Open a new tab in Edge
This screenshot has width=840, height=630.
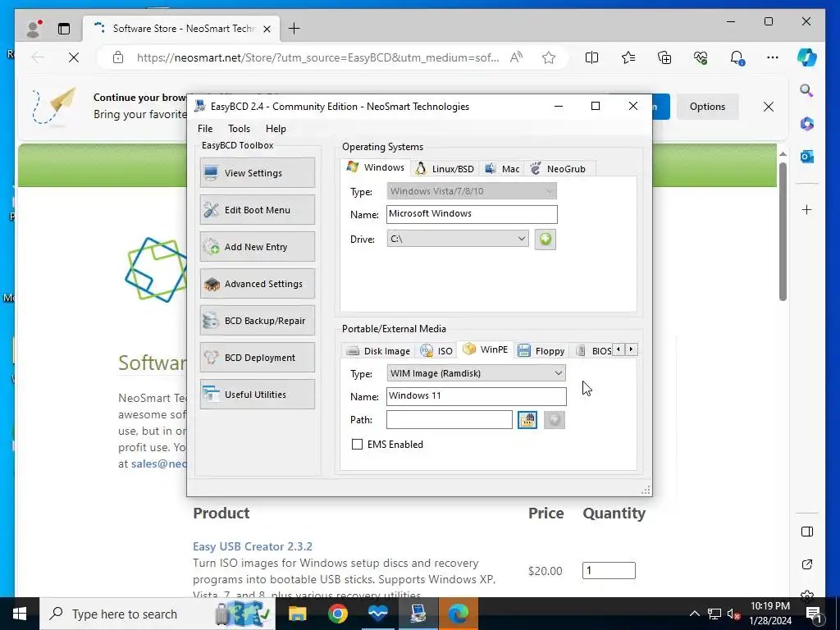click(294, 29)
